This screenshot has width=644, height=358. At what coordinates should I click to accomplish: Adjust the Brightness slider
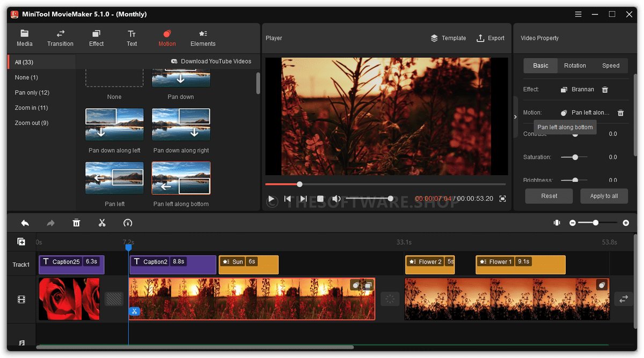(x=574, y=180)
